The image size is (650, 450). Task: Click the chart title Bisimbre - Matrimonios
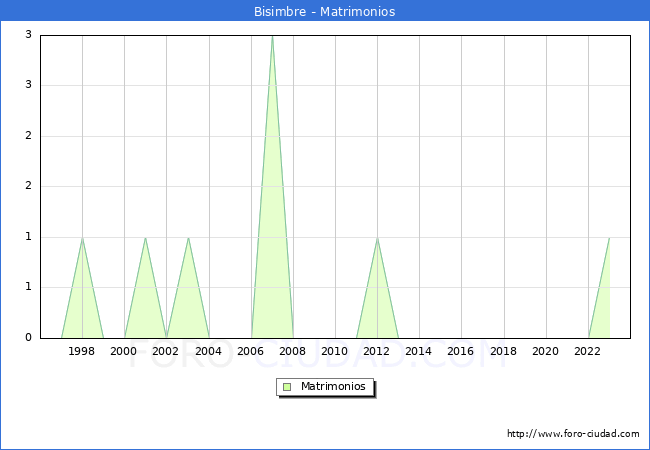click(x=324, y=12)
